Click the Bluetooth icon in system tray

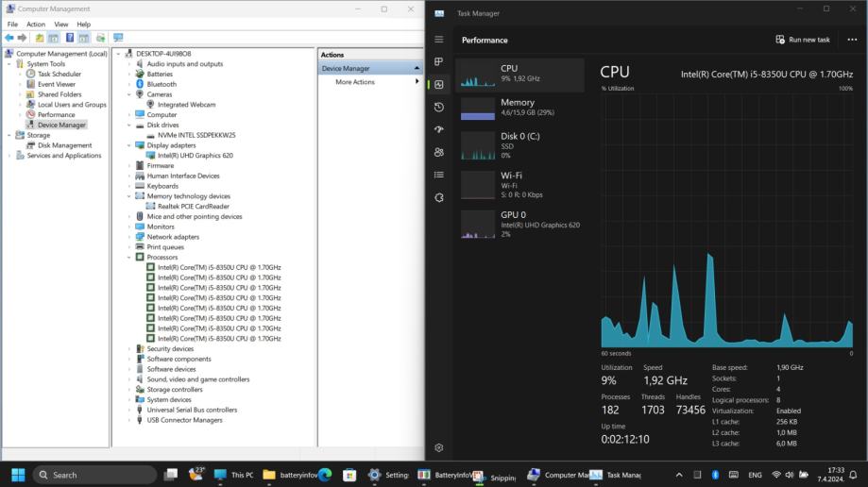[715, 475]
